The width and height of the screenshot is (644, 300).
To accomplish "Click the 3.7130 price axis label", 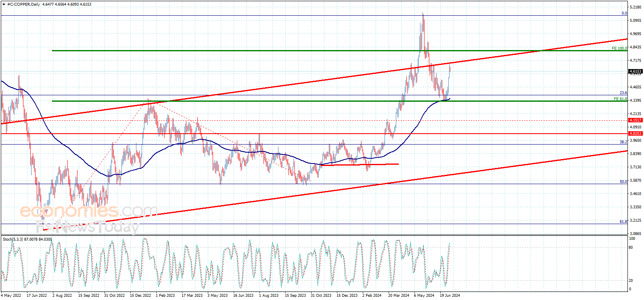I will tap(636, 167).
